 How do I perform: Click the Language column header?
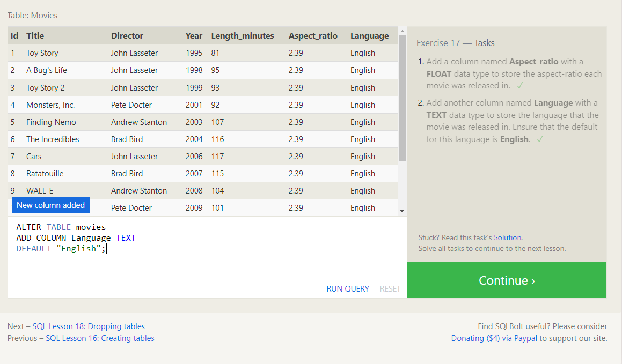369,35
